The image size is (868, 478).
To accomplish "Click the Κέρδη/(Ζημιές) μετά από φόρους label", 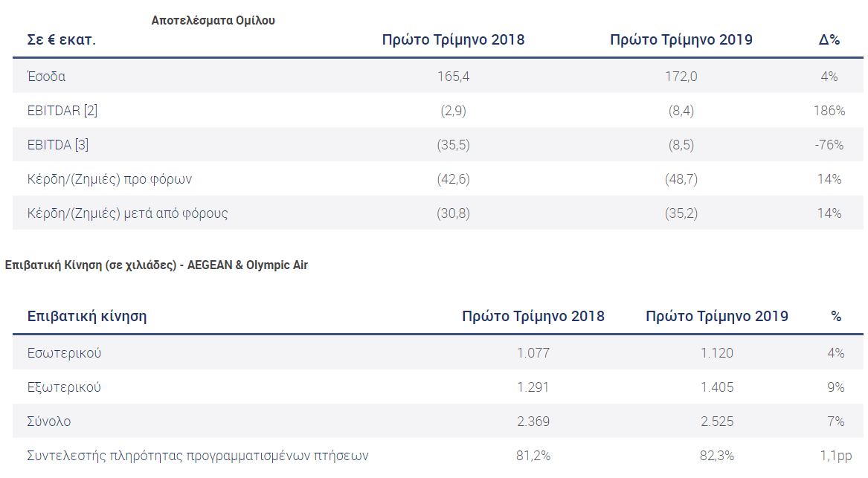I will [127, 213].
